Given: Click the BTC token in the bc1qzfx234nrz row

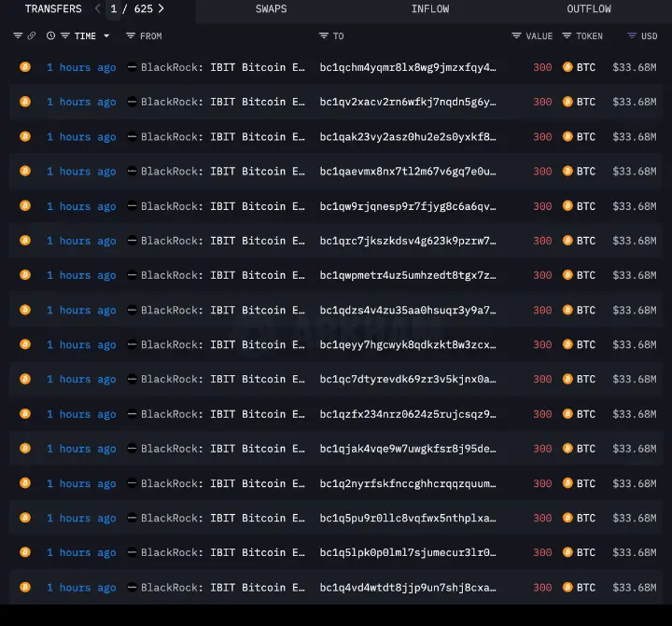Looking at the screenshot, I should (x=585, y=414).
